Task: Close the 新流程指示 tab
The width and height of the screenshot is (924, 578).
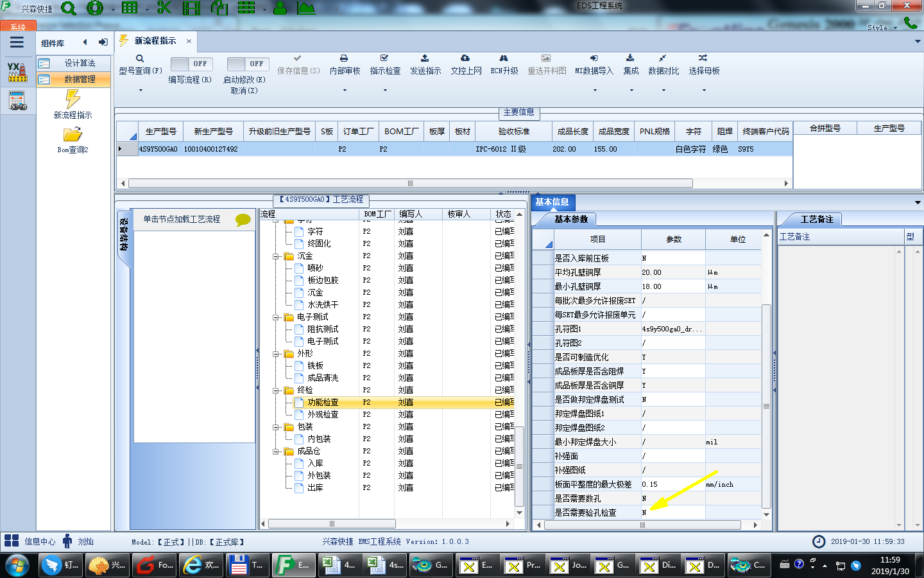Action: [189, 41]
